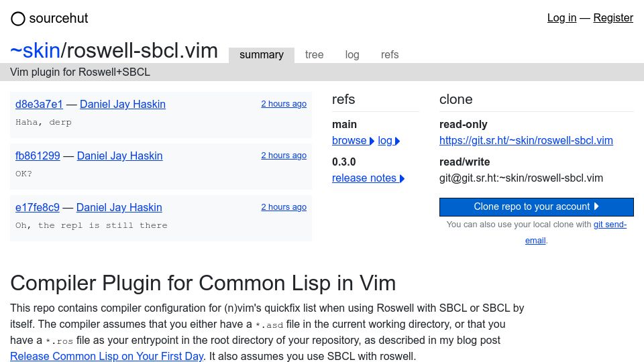Open commit d8e3a7e1
The width and height of the screenshot is (644, 362).
tap(39, 105)
